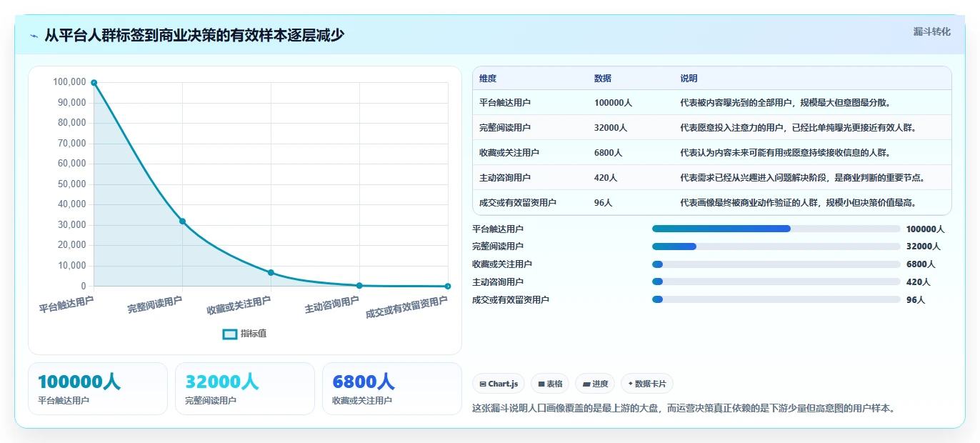Image resolution: width=980 pixels, height=443 pixels.
Task: Click the 维度 column header
Action: pos(488,79)
